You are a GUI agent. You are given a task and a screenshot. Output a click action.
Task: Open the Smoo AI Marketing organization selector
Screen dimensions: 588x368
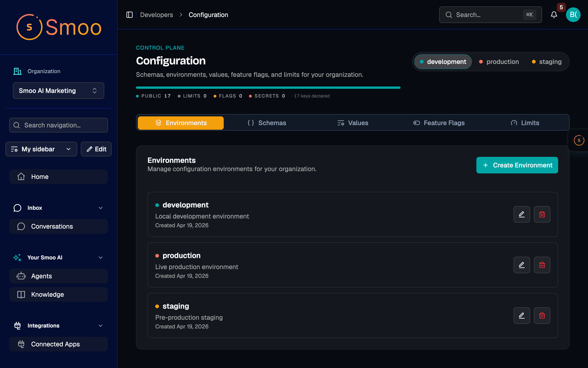click(x=59, y=91)
